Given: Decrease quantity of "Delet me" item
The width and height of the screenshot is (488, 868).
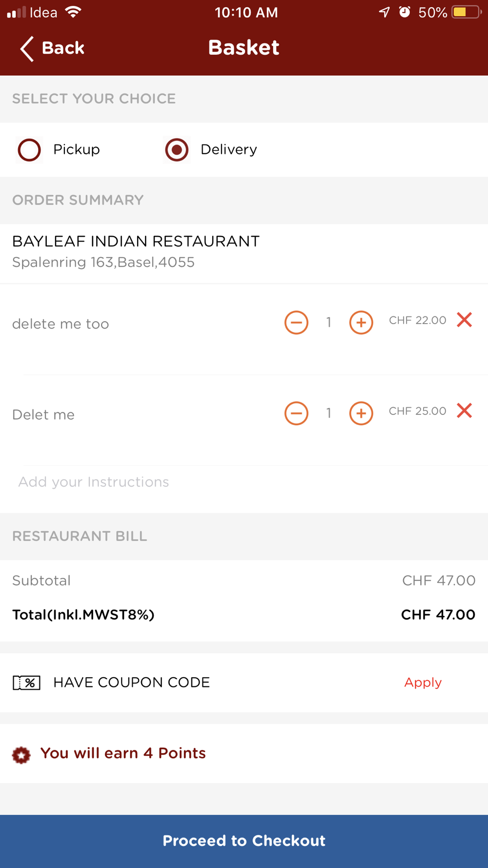Looking at the screenshot, I should click(296, 413).
